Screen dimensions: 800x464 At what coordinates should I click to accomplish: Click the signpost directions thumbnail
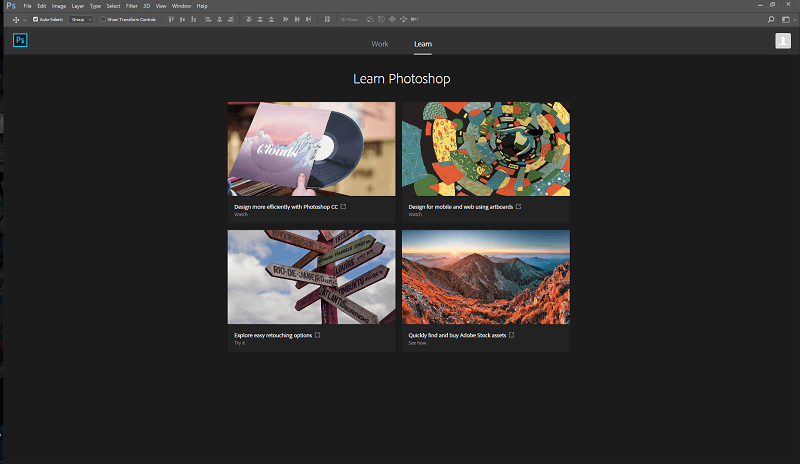tap(311, 277)
